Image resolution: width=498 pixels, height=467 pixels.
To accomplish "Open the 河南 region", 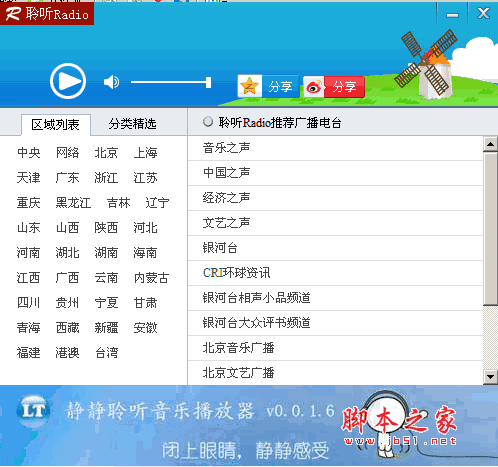I will (x=29, y=253).
